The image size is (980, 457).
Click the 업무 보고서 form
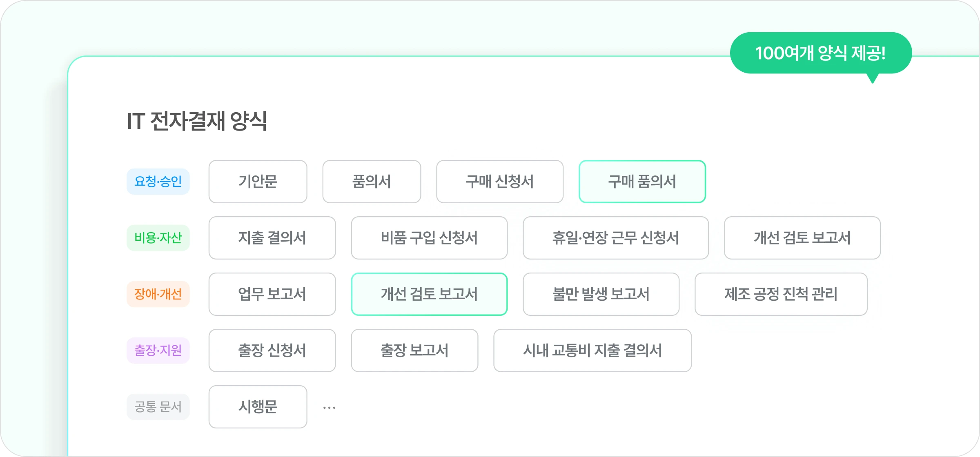pyautogui.click(x=272, y=294)
